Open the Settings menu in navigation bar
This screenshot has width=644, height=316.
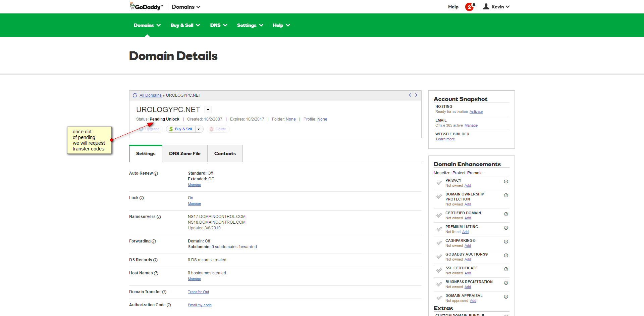[250, 25]
